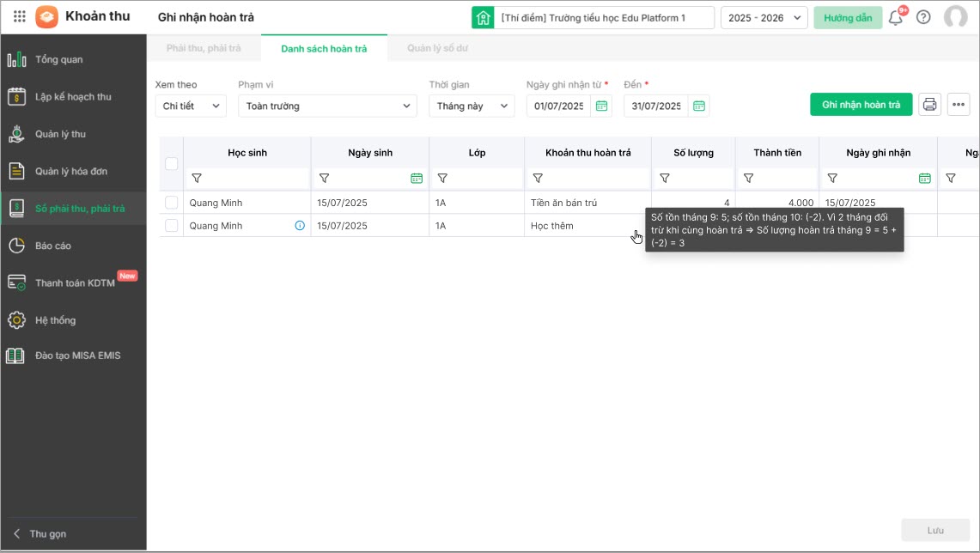Click the Hướng dẫn button
Image resolution: width=980 pixels, height=553 pixels.
point(847,18)
